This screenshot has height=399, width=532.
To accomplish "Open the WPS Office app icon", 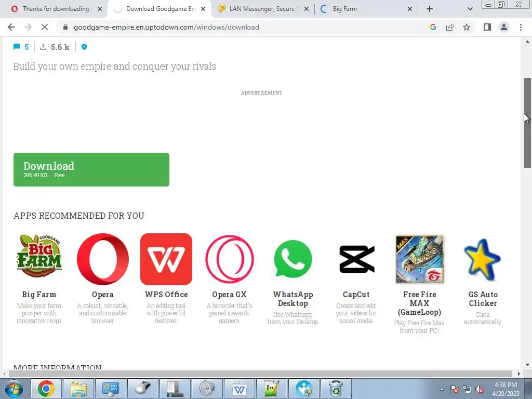I will pos(166,259).
